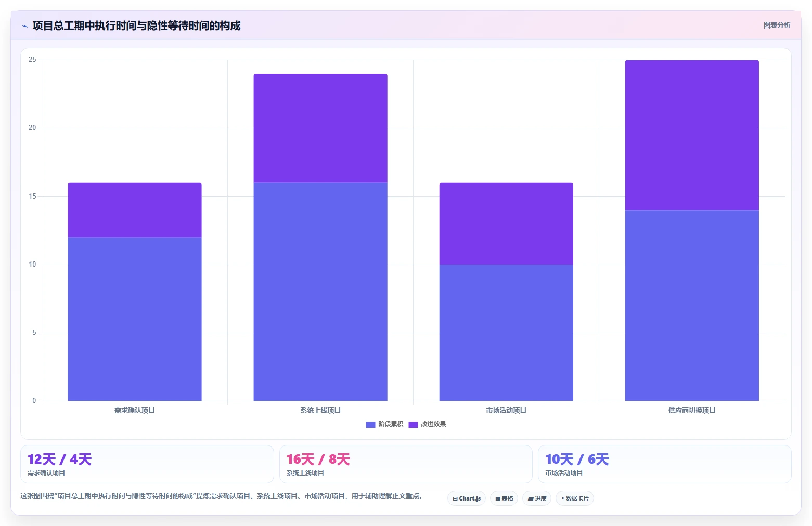Click the y-axis tick label 15

pos(32,196)
